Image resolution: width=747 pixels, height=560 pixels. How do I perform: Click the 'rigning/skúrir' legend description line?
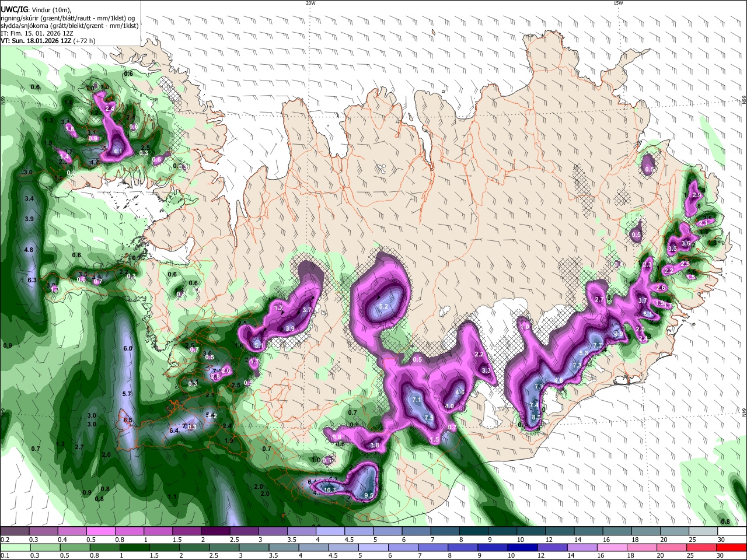(x=68, y=17)
